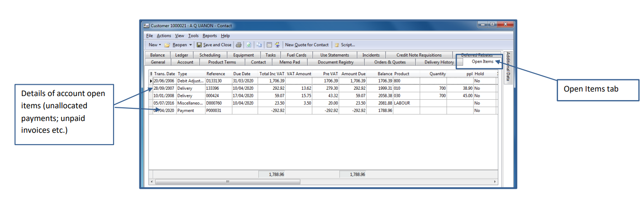Click the form list icon in toolbar
This screenshot has width=644, height=198.
tap(269, 45)
